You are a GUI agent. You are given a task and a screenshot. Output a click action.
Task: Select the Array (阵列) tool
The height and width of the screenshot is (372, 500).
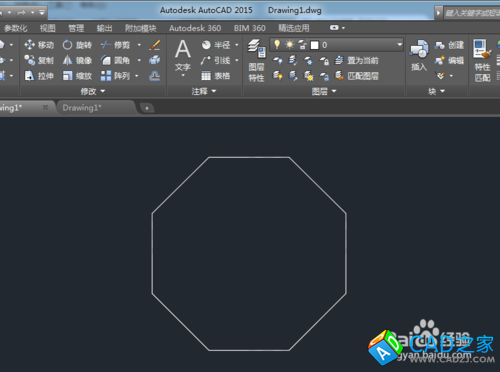point(115,76)
